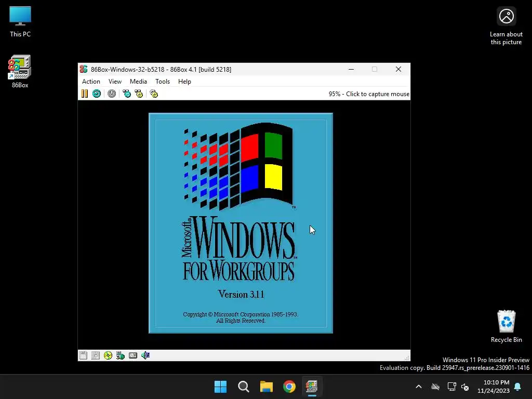
Task: Pause the emulation in 86Box toolbar
Action: pos(85,94)
